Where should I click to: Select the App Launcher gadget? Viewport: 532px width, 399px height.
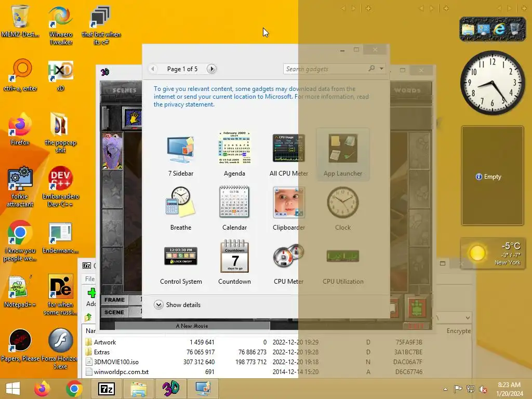tap(343, 154)
